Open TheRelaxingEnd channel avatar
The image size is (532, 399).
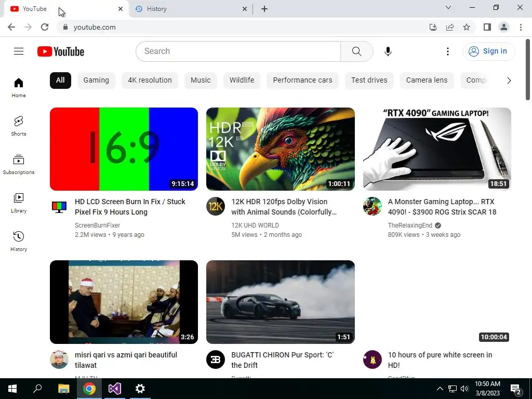coord(372,206)
